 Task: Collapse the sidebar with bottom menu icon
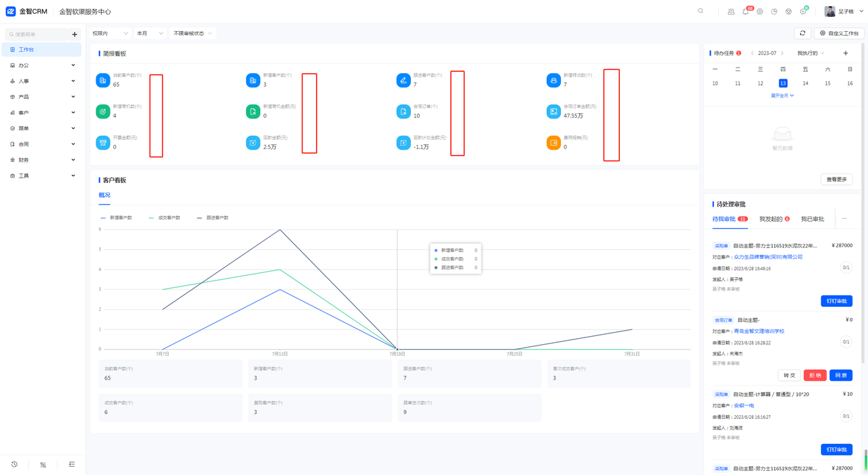71,464
